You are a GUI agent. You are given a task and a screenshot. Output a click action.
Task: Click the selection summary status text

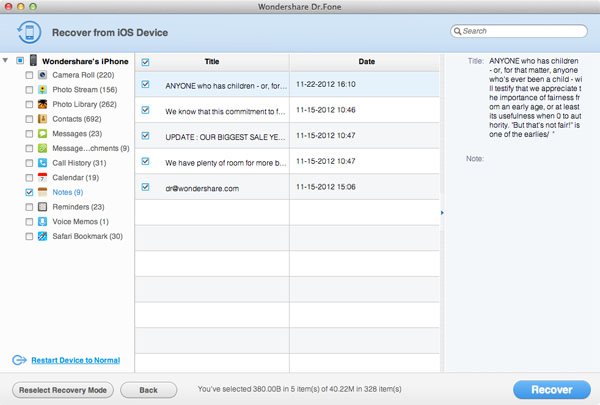coord(300,389)
